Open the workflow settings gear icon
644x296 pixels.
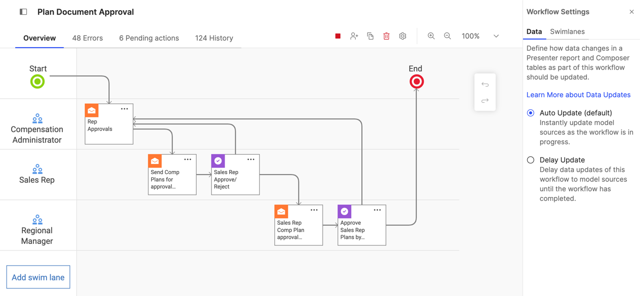[x=402, y=36]
